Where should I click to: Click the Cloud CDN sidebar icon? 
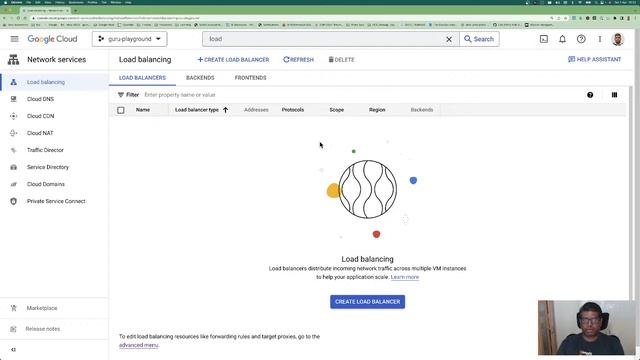click(x=13, y=116)
